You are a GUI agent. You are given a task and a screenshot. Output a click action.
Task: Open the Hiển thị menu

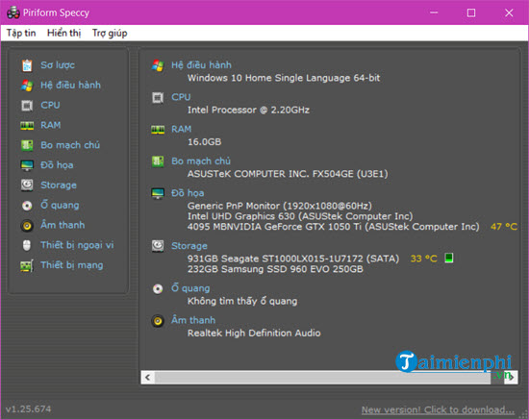pos(63,33)
